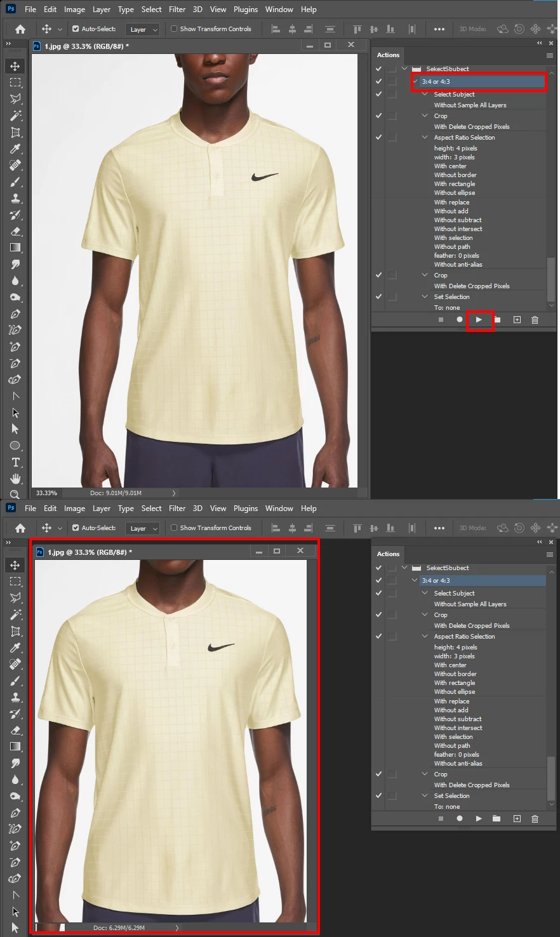Open the File menu in upper window

(30, 10)
